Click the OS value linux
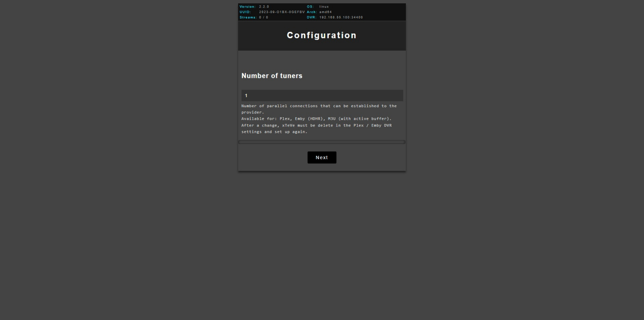Image resolution: width=644 pixels, height=320 pixels. coord(324,7)
